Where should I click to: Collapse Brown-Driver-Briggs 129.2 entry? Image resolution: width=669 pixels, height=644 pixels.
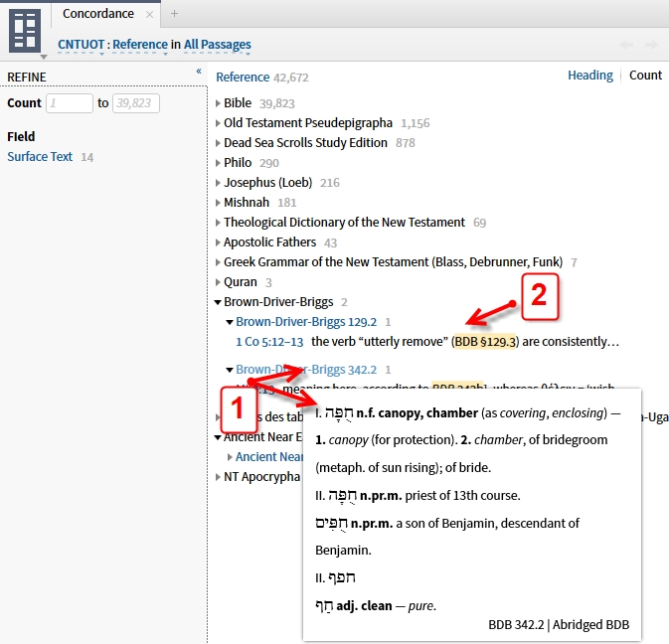230,322
